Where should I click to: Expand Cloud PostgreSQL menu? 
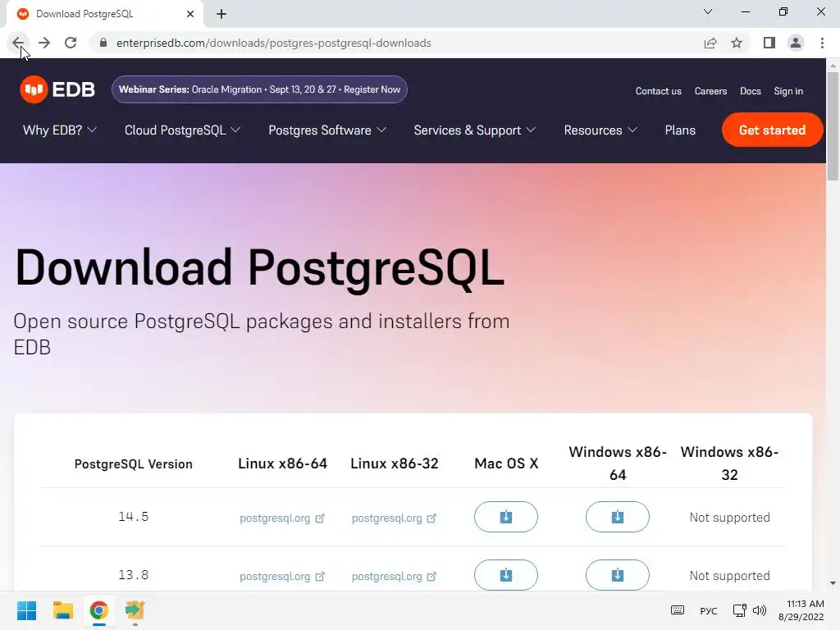coord(182,130)
